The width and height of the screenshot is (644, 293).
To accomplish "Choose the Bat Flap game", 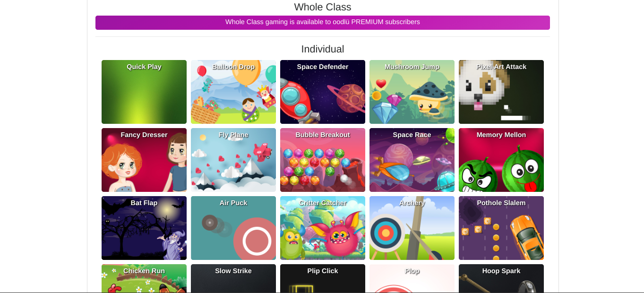I will point(144,228).
